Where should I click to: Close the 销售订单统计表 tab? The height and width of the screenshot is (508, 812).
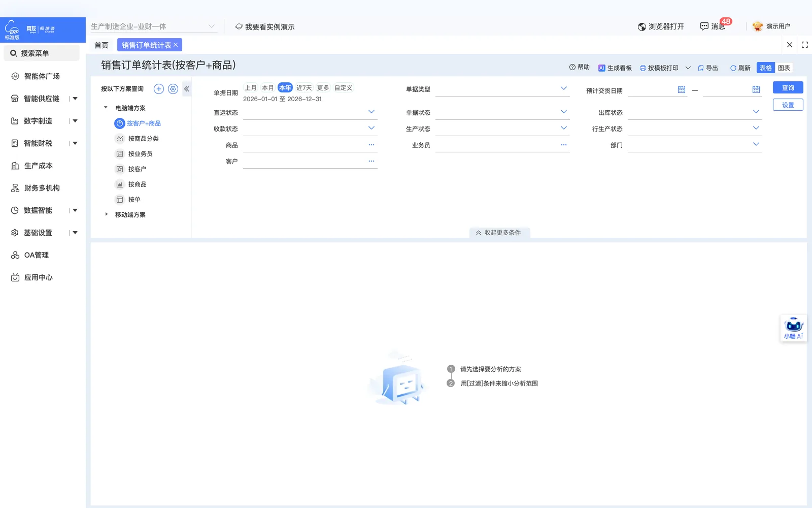click(x=176, y=45)
